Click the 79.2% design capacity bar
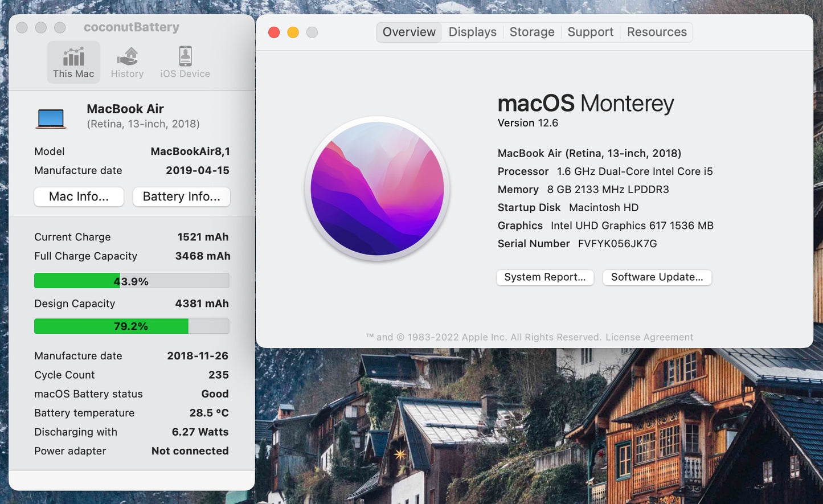823x504 pixels. click(132, 326)
